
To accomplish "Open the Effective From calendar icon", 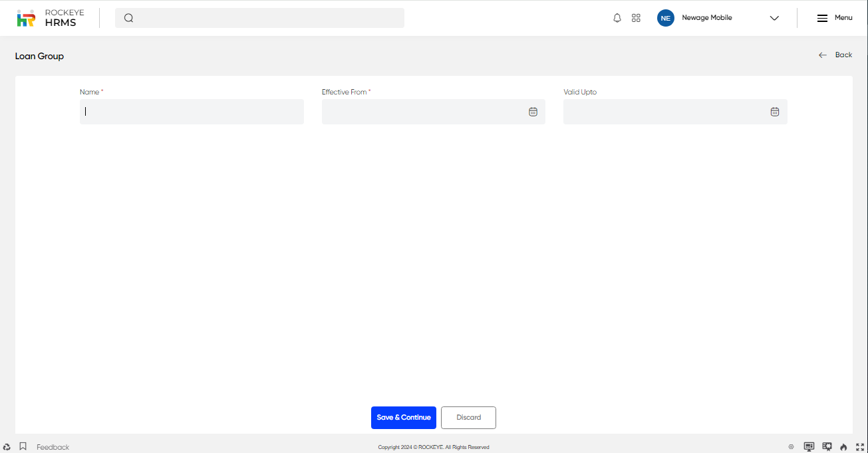I will [x=533, y=112].
